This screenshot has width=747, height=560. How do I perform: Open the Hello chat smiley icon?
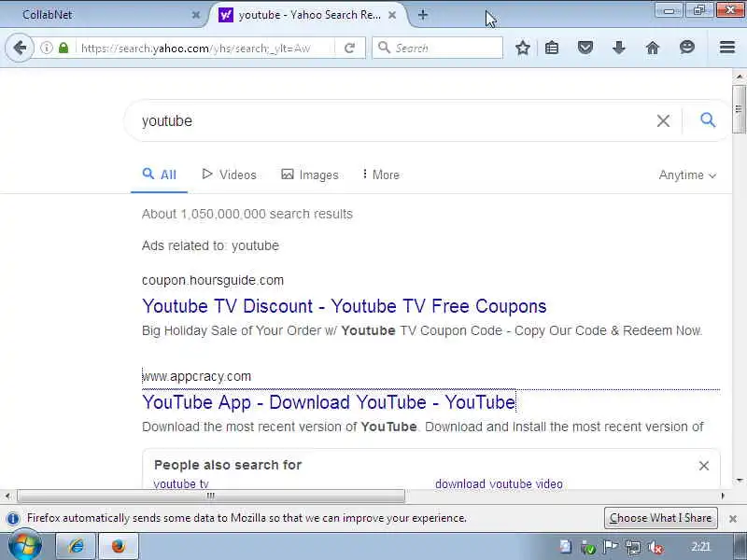pyautogui.click(x=687, y=48)
